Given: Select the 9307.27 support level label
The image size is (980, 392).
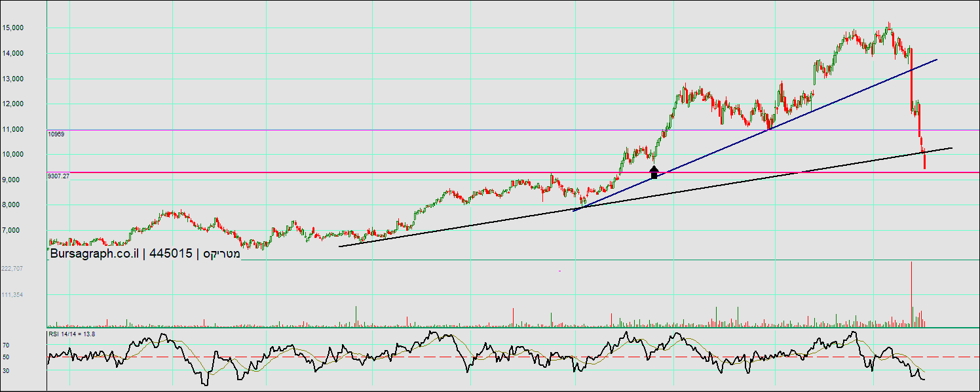Looking at the screenshot, I should tap(59, 176).
